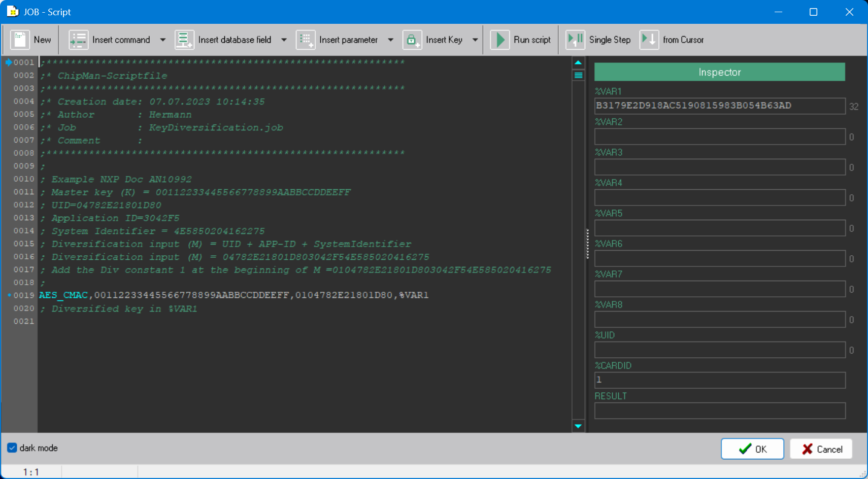Screen dimensions: 868x479
Task: Click the from Cursor icon
Action: click(x=649, y=40)
